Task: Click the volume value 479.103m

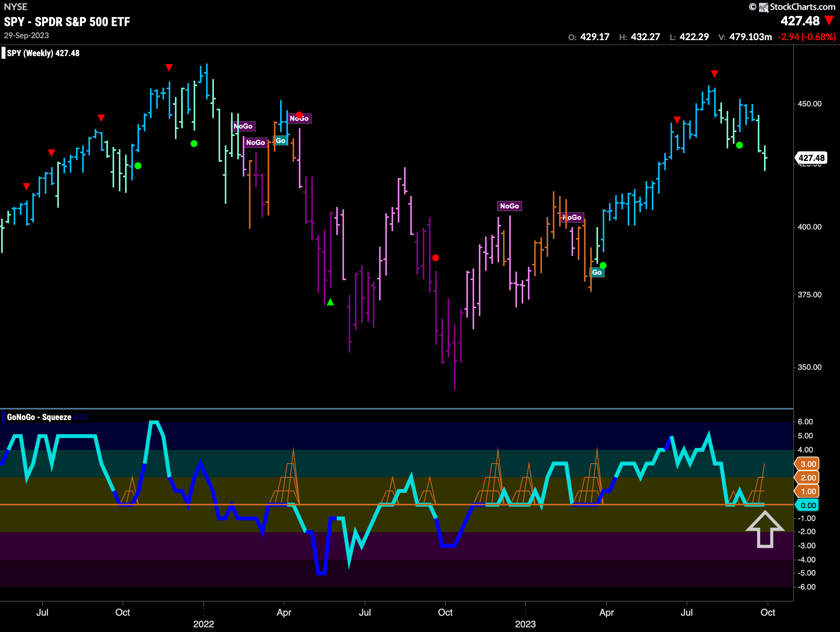Action: click(750, 37)
